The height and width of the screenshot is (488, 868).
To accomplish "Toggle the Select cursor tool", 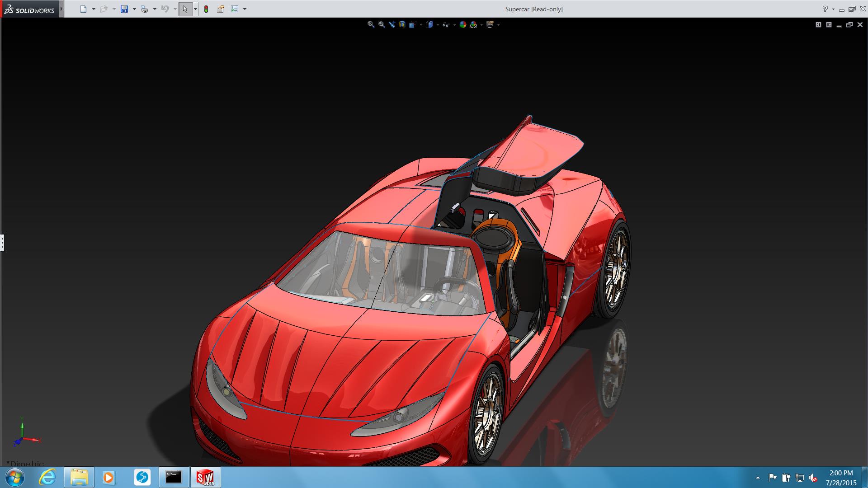I will (x=185, y=9).
